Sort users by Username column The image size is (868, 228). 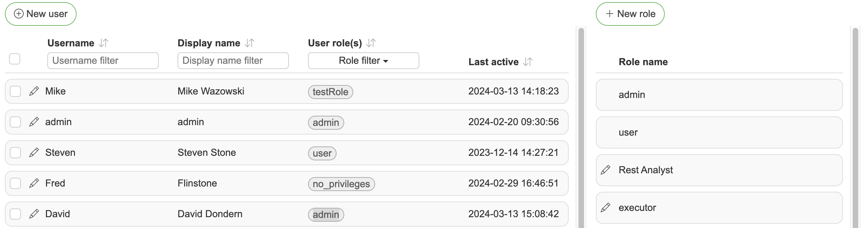103,43
